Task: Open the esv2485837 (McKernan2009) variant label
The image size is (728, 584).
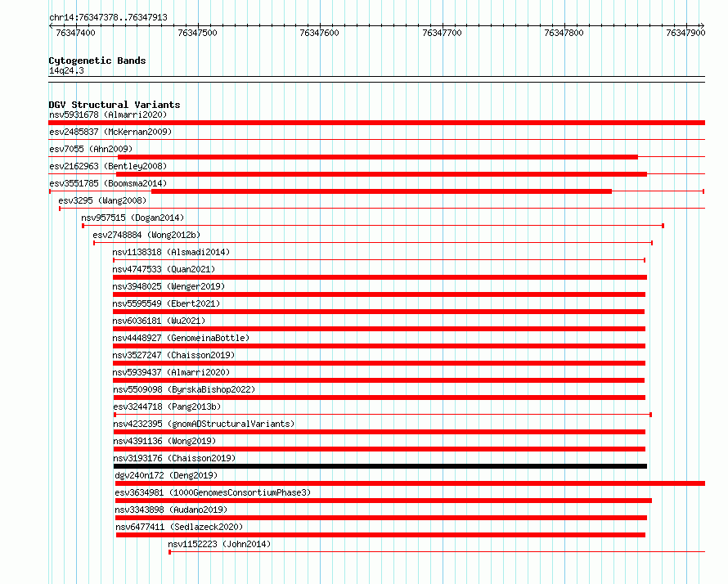Action: tap(110, 132)
